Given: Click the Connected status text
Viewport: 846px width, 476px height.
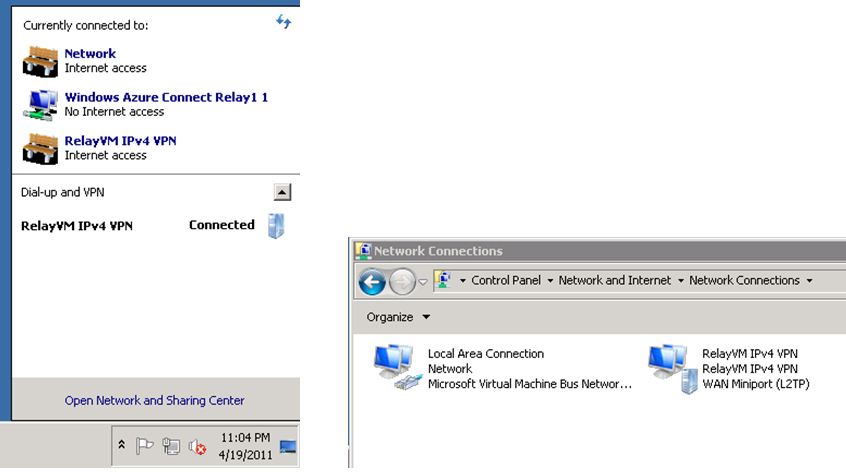Looking at the screenshot, I should [x=222, y=225].
